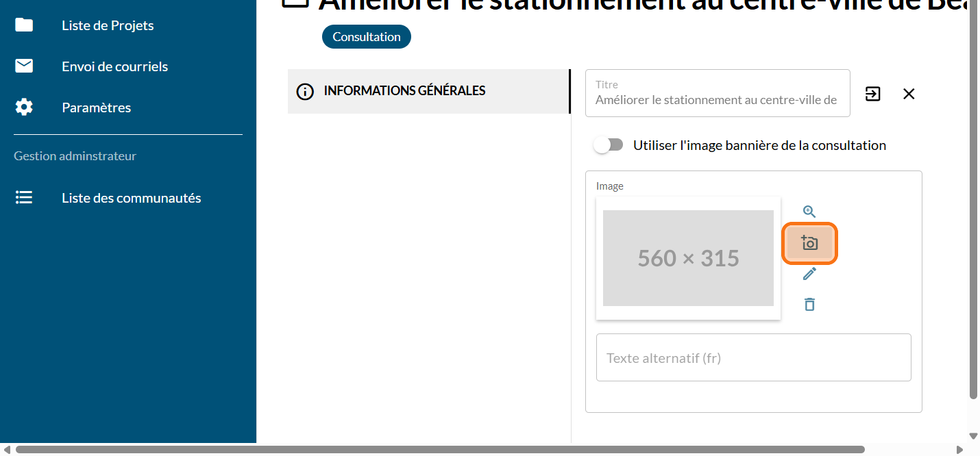Click the horizontal scrollbar's right arrow
This screenshot has height=456, width=980.
tap(961, 450)
